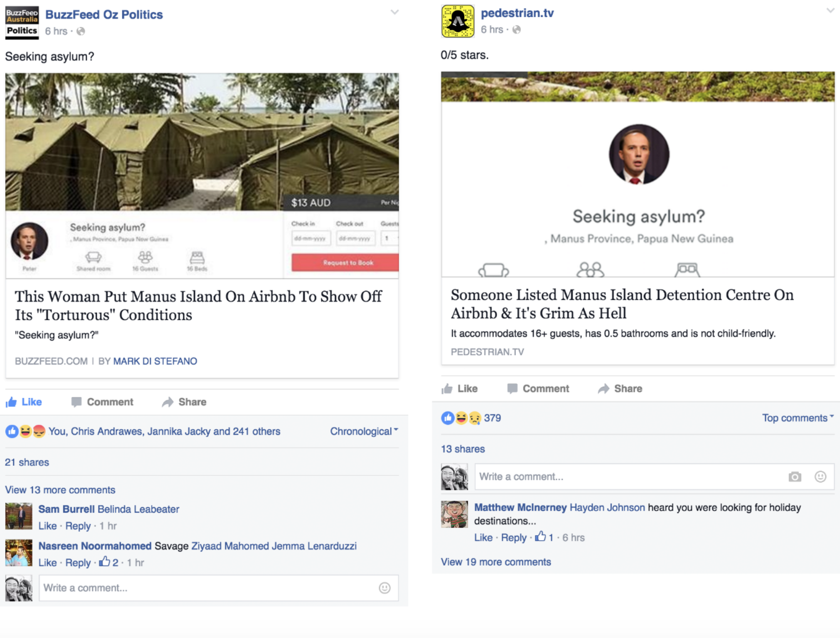Change the Top comments sorting
This screenshot has width=840, height=638.
click(798, 418)
